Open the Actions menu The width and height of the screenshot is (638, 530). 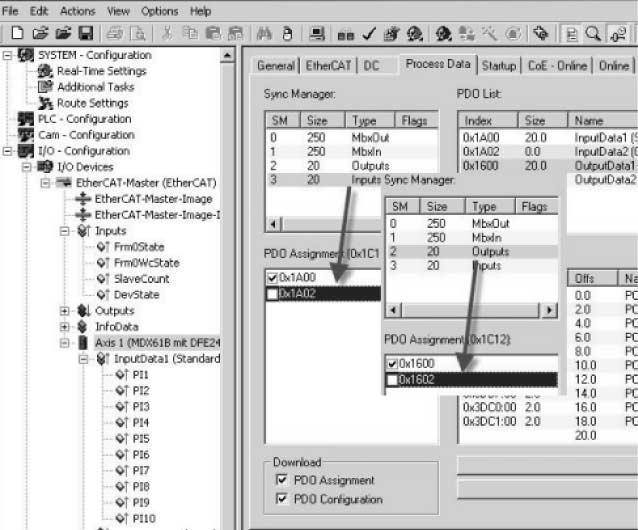[77, 11]
